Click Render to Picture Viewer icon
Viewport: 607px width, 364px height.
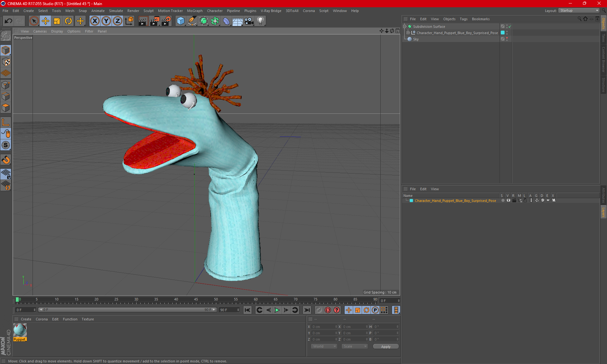point(155,21)
